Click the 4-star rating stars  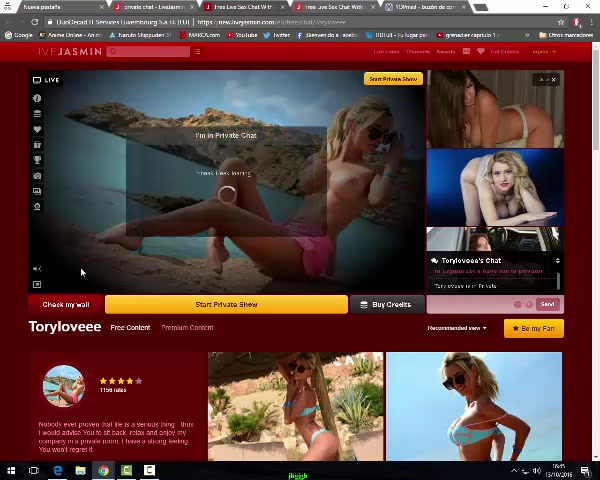[x=120, y=380]
